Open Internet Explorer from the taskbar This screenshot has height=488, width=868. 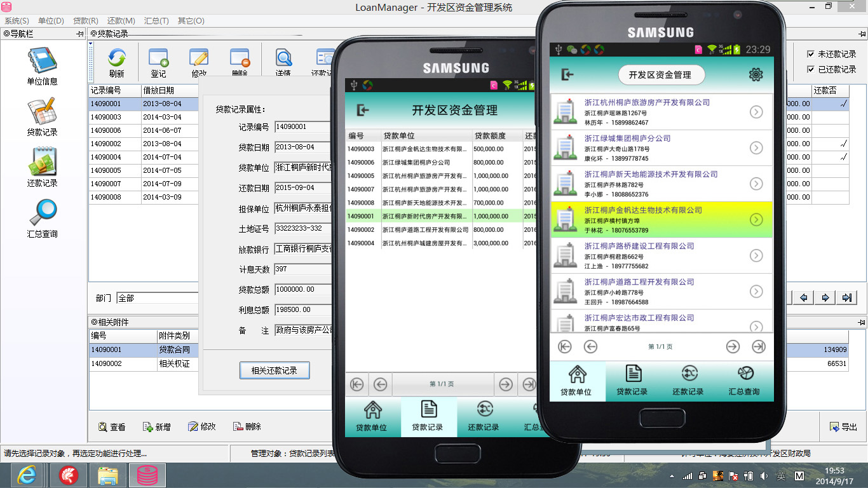point(25,475)
